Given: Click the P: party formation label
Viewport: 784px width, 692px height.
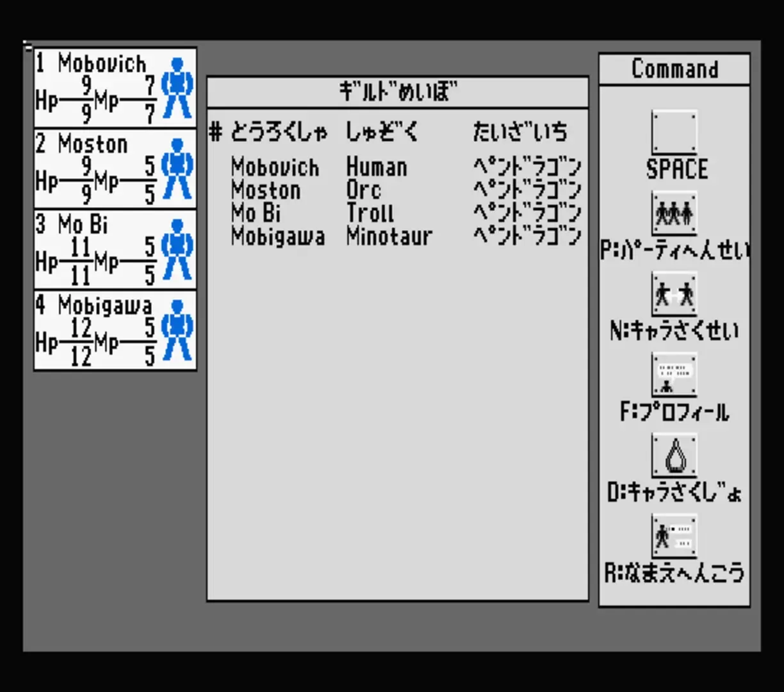Looking at the screenshot, I should [674, 250].
